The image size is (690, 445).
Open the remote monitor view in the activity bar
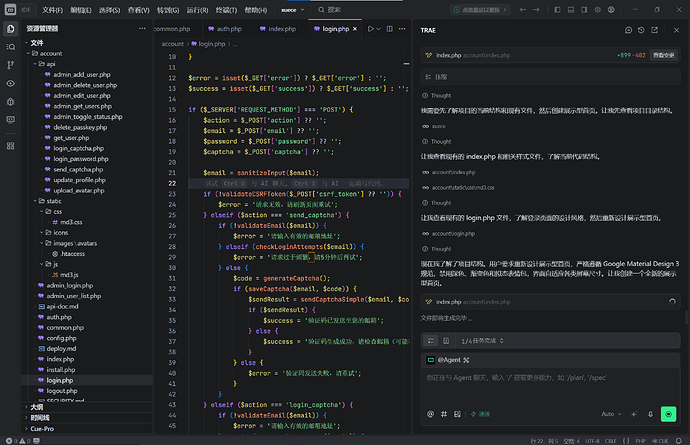11,120
